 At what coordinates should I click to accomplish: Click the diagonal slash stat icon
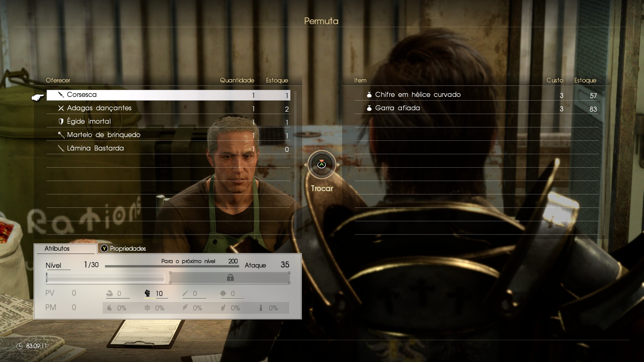pyautogui.click(x=185, y=294)
